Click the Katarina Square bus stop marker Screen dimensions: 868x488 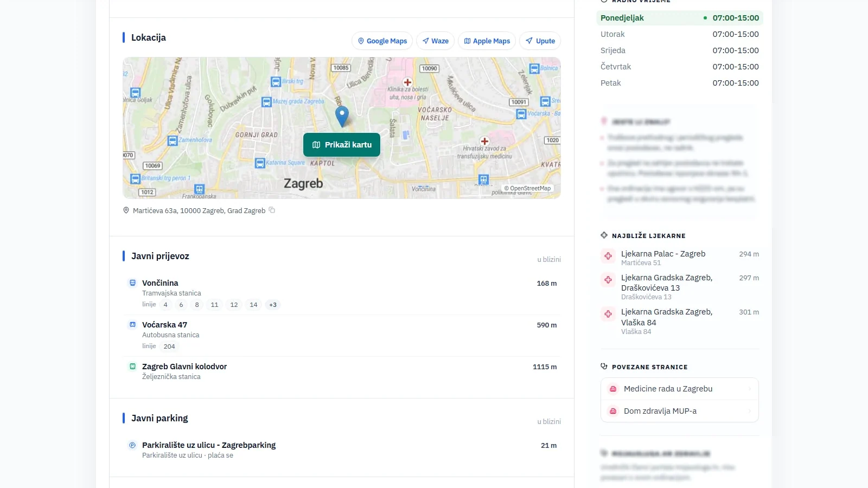coord(260,163)
